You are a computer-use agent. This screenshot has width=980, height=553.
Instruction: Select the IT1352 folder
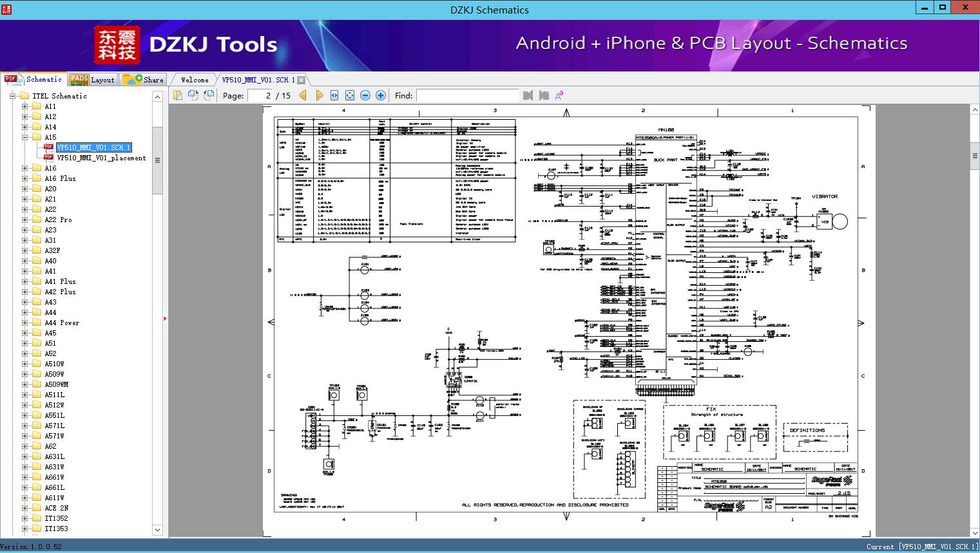click(56, 518)
